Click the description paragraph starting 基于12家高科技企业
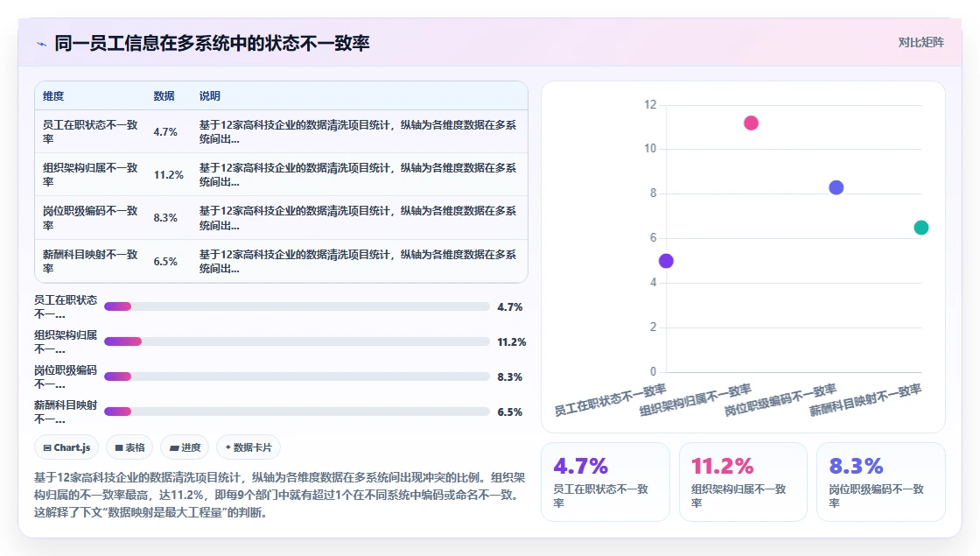 (x=280, y=495)
